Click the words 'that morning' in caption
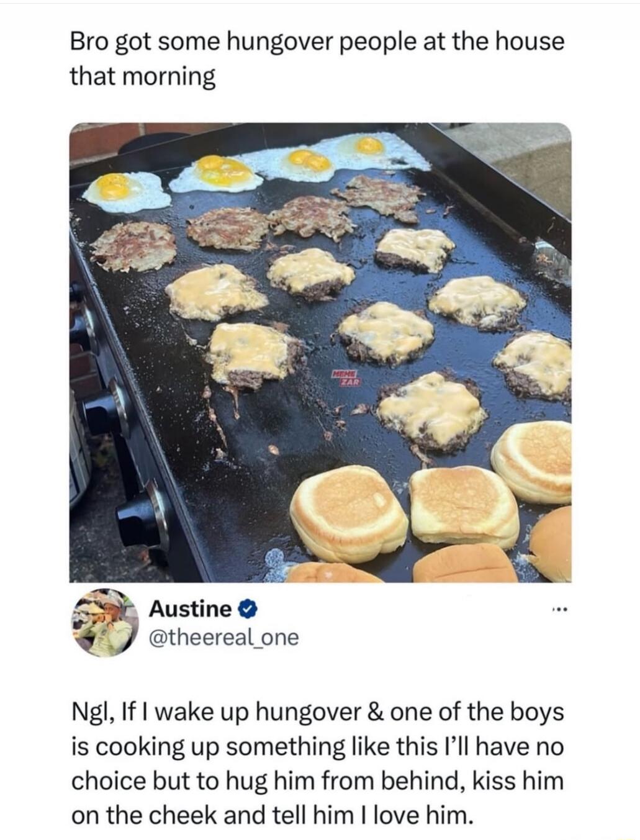The image size is (640, 840). (x=142, y=77)
